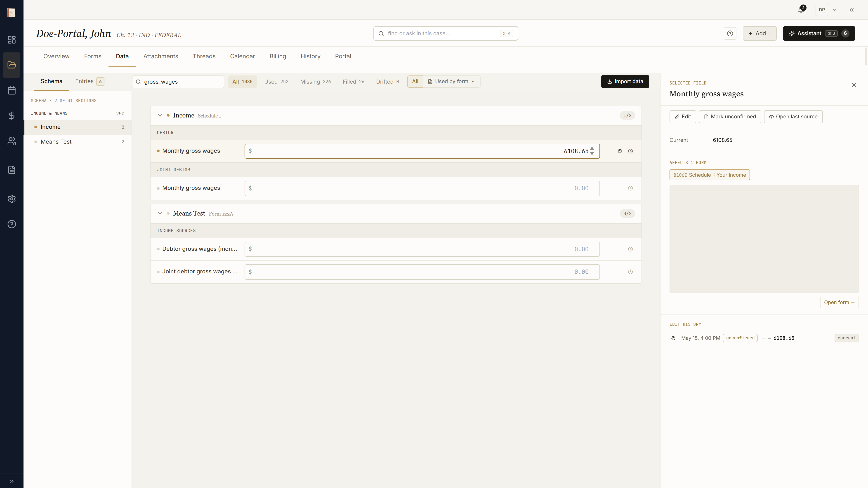Switch to the History tab

(310, 56)
